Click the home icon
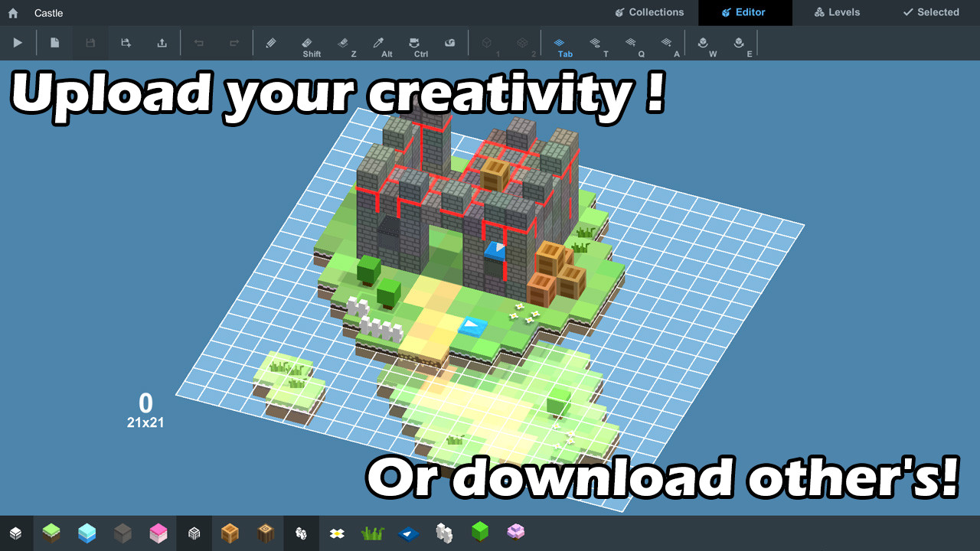This screenshot has height=551, width=980. (13, 13)
